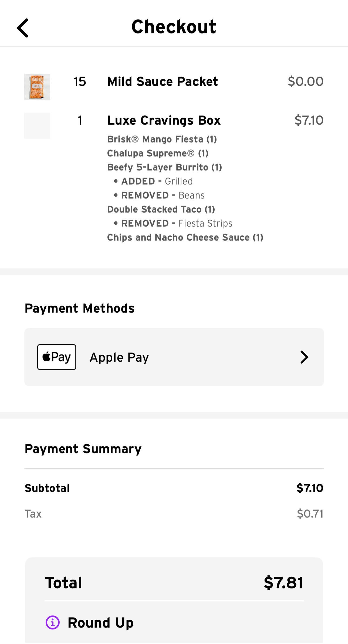Select the Mild Sauce Packet item
This screenshot has width=348, height=644.
163,81
